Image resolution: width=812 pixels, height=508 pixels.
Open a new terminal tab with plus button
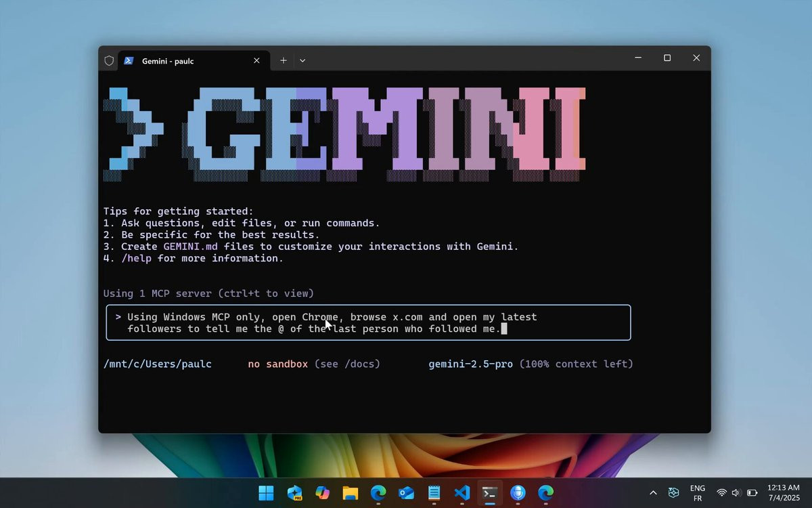pyautogui.click(x=284, y=60)
